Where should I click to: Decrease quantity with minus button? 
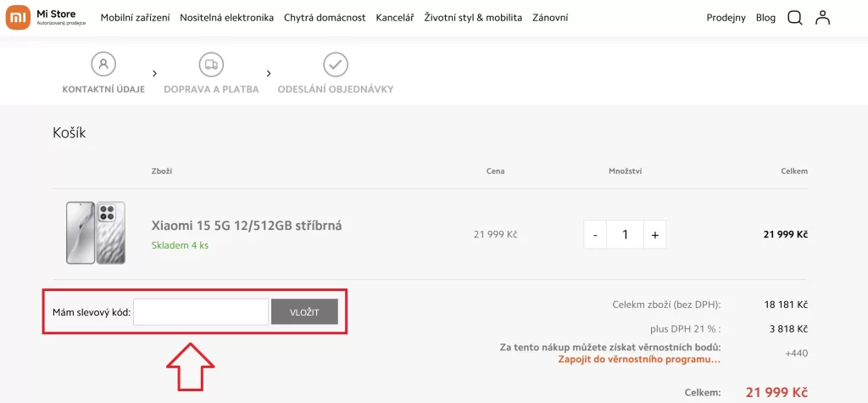coord(595,234)
